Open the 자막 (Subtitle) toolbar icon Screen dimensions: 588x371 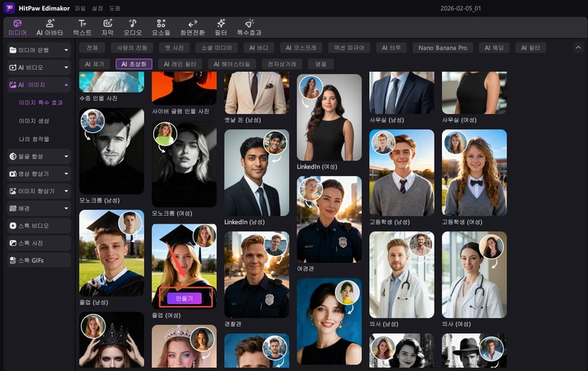[108, 27]
